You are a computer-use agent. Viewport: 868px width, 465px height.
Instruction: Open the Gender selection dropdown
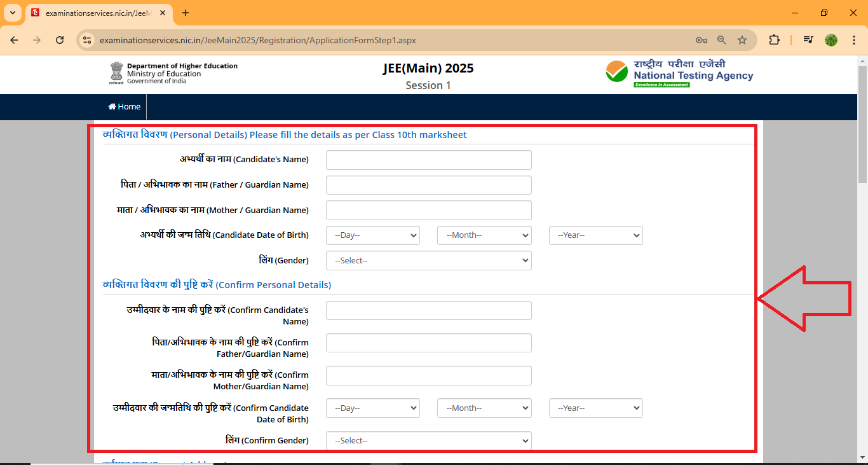click(x=428, y=260)
